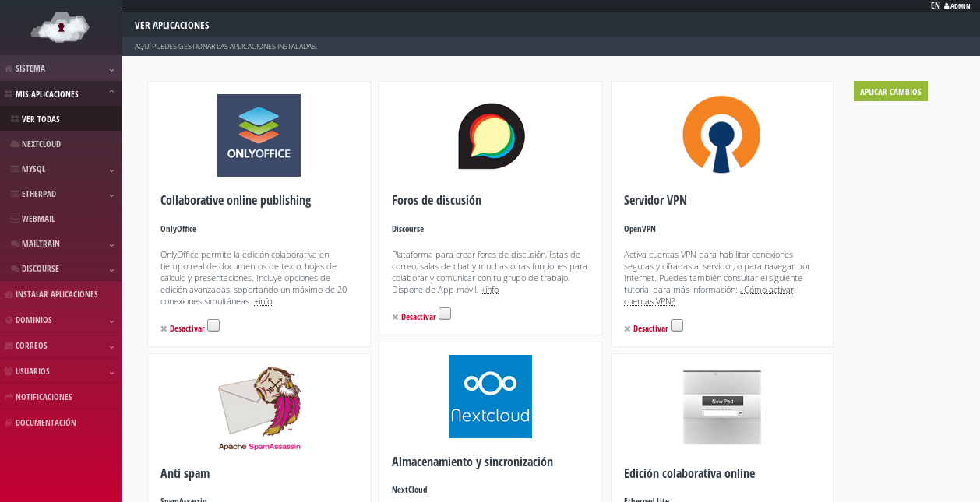The height and width of the screenshot is (502, 980).
Task: Expand the Usuarios menu chevron
Action: click(111, 372)
